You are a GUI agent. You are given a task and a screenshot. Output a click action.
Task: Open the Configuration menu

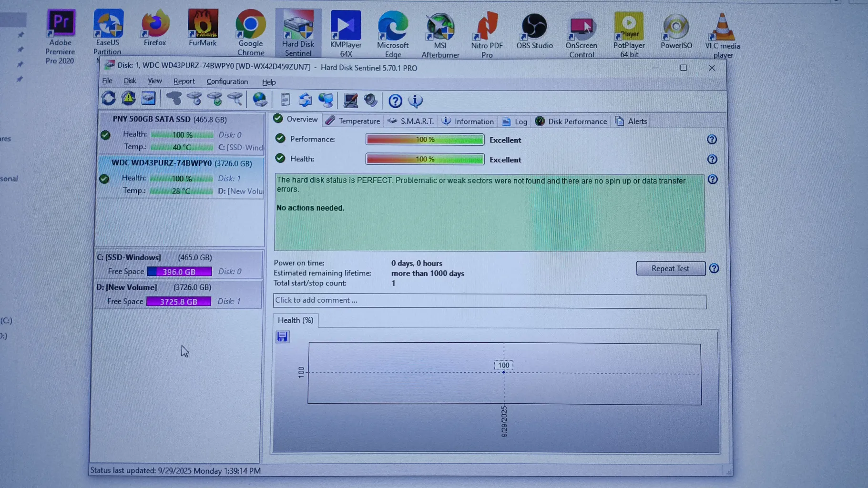coord(227,81)
